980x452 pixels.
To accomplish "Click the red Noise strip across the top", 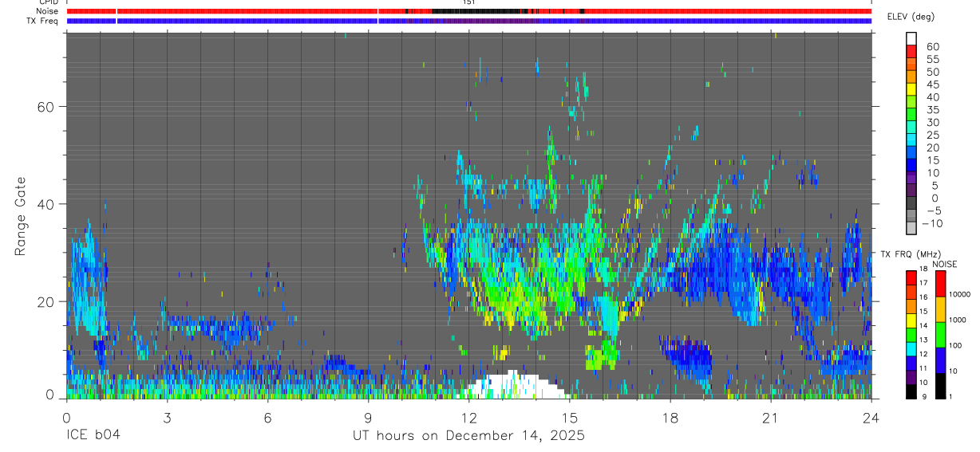I will pos(469,11).
